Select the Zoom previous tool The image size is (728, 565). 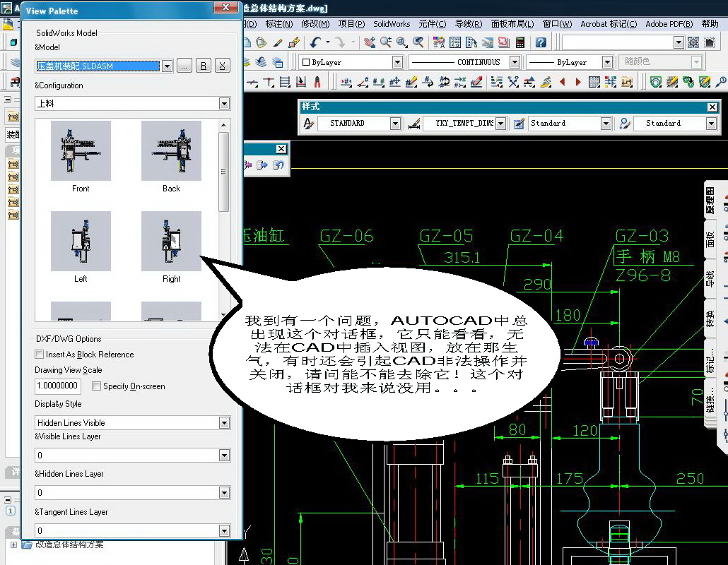pyautogui.click(x=418, y=42)
